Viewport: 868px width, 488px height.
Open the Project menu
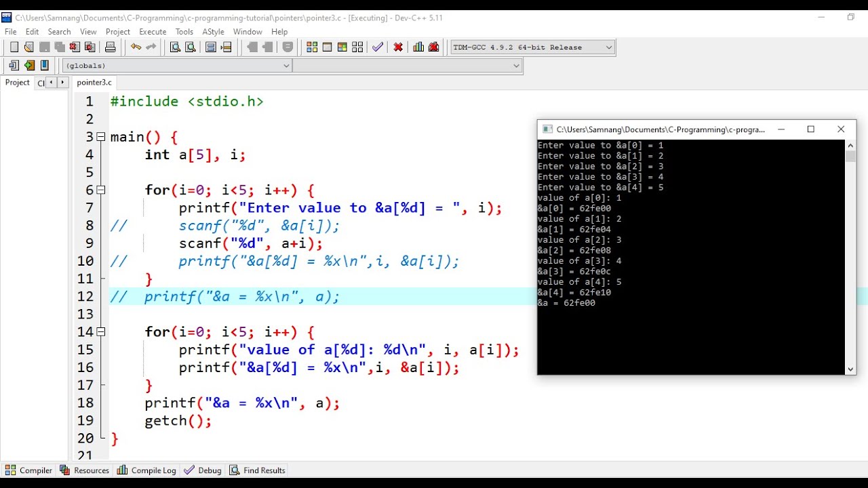pyautogui.click(x=118, y=32)
